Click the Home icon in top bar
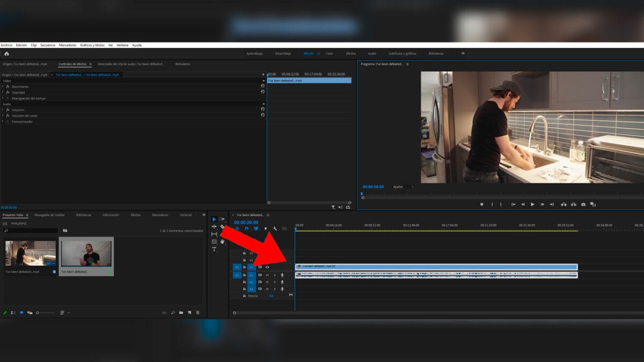This screenshot has width=644, height=362. tap(6, 54)
